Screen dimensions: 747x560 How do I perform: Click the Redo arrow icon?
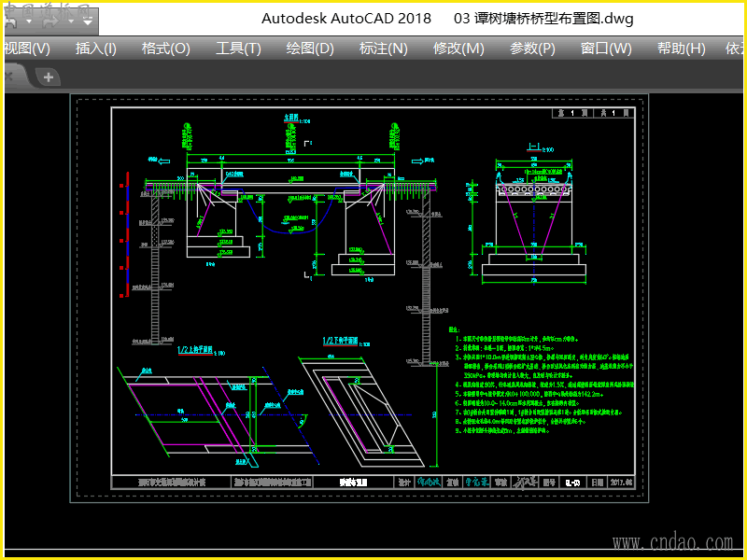coord(50,21)
